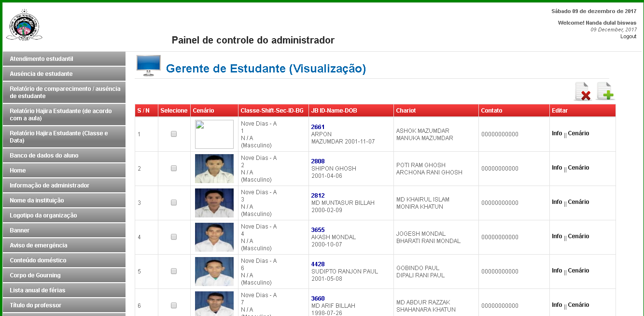Click SHIPON GHOSH's photo thumbnail
644x316 pixels.
pyautogui.click(x=214, y=169)
